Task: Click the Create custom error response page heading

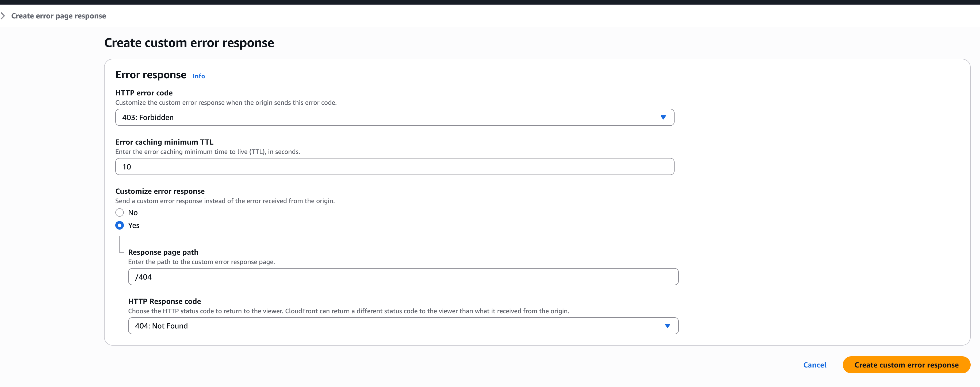Action: coord(189,43)
